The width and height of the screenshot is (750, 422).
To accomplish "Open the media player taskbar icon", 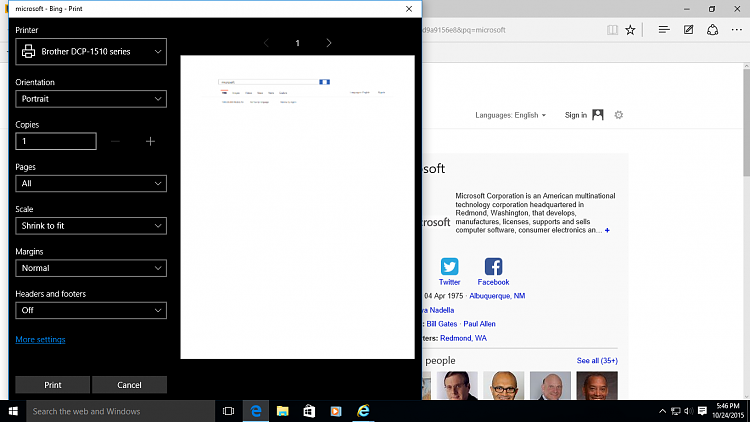I will click(336, 411).
